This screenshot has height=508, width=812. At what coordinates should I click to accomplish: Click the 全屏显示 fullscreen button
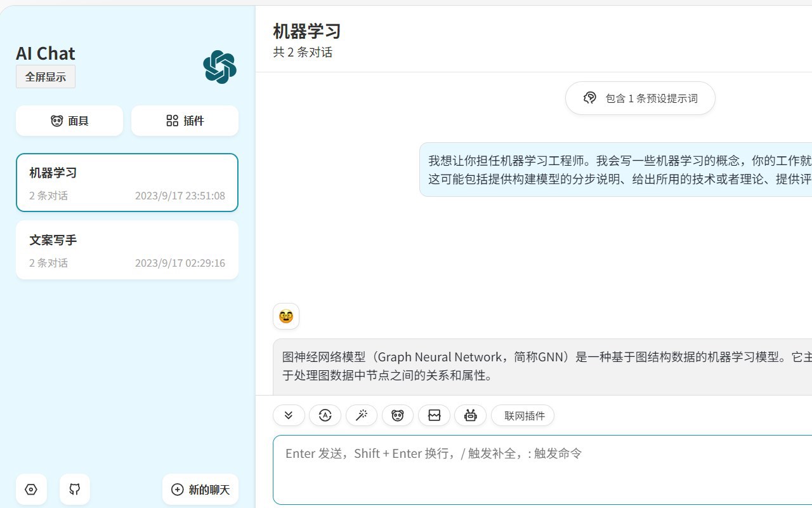(45, 76)
